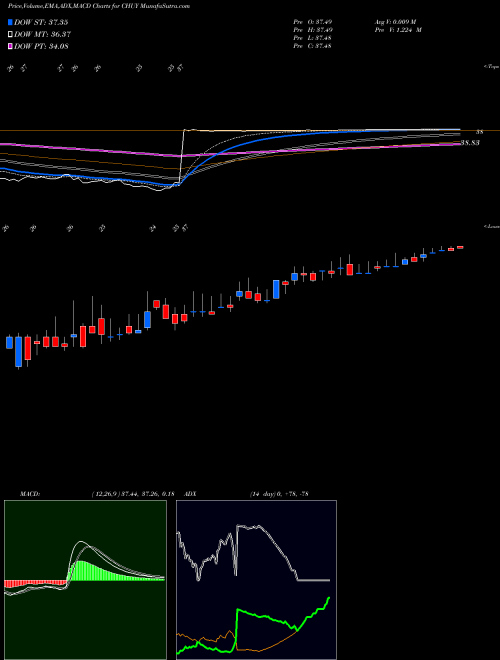Select the 'DOW ST: 37.33' legend text
This screenshot has width=500, height=660.
tap(41, 22)
